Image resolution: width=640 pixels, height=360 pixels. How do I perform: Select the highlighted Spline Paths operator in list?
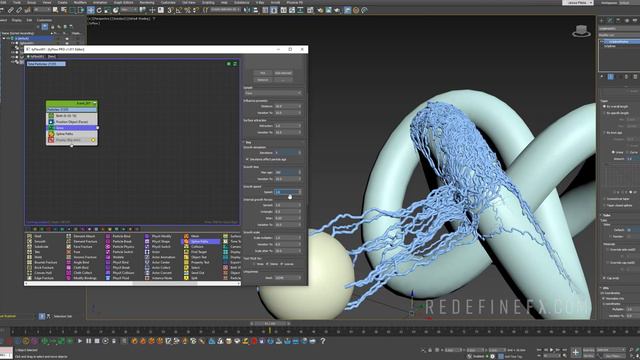click(200, 241)
